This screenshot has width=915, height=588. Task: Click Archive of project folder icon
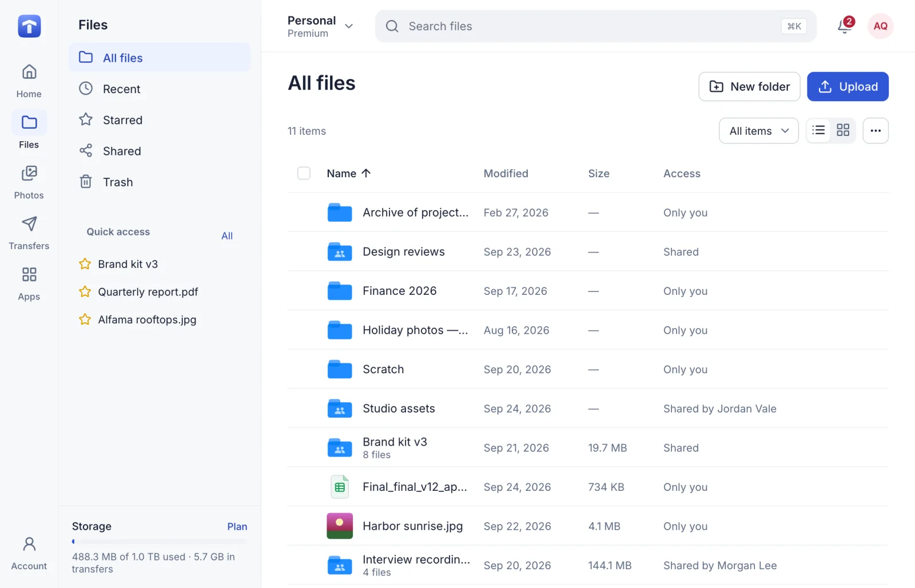340,213
